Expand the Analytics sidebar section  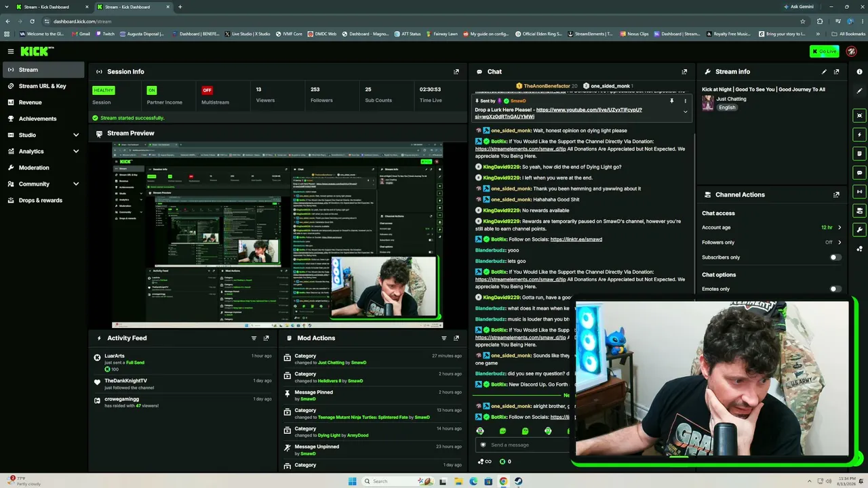76,151
